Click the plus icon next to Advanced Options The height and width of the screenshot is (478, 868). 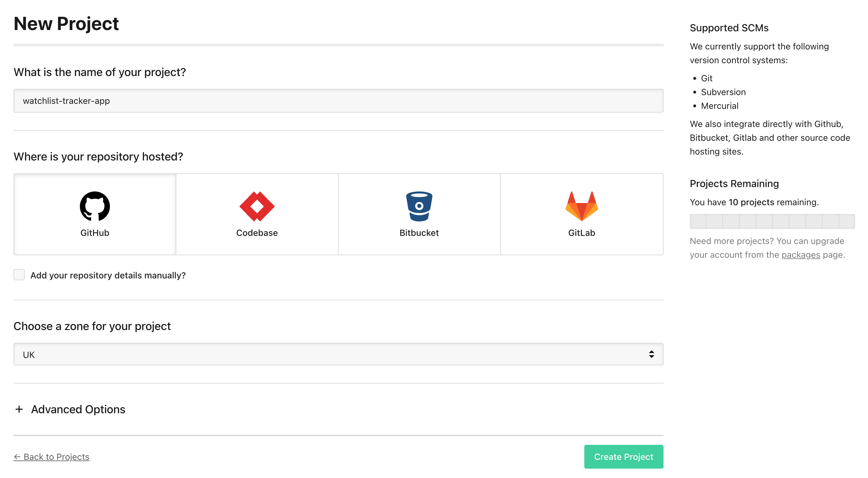19,409
